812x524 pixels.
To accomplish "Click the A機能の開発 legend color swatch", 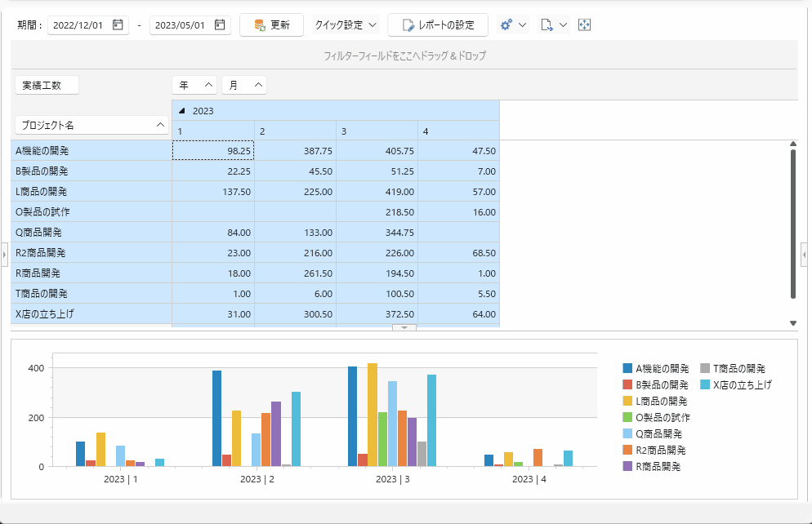I will pos(627,369).
